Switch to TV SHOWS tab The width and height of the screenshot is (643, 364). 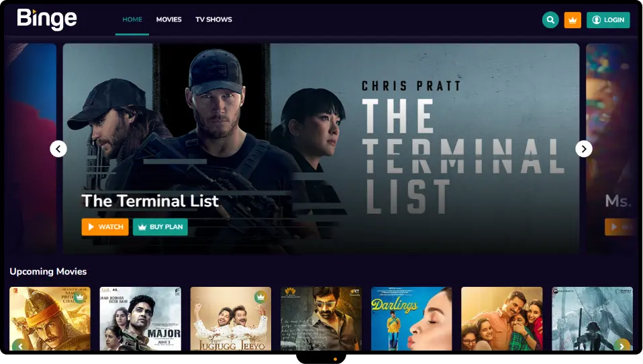(213, 19)
